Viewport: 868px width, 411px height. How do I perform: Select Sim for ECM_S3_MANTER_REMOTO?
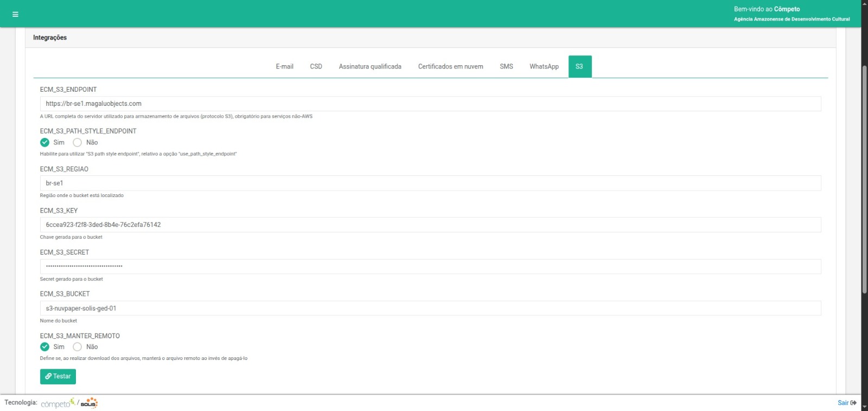click(x=45, y=347)
